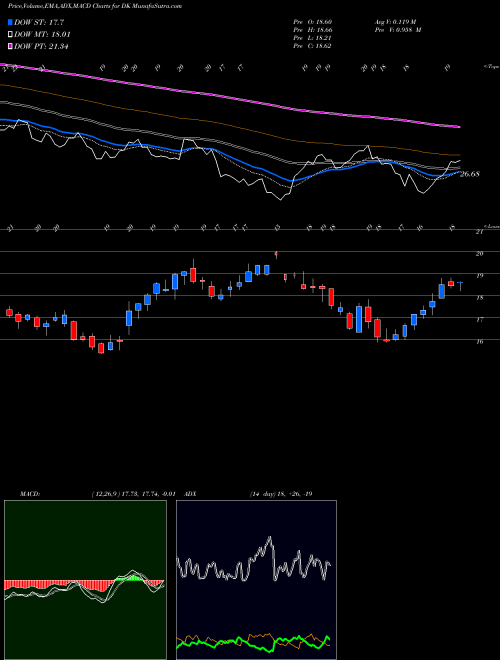Click the 'MACD:' panel heading
The height and width of the screenshot is (660, 500).
click(29, 494)
